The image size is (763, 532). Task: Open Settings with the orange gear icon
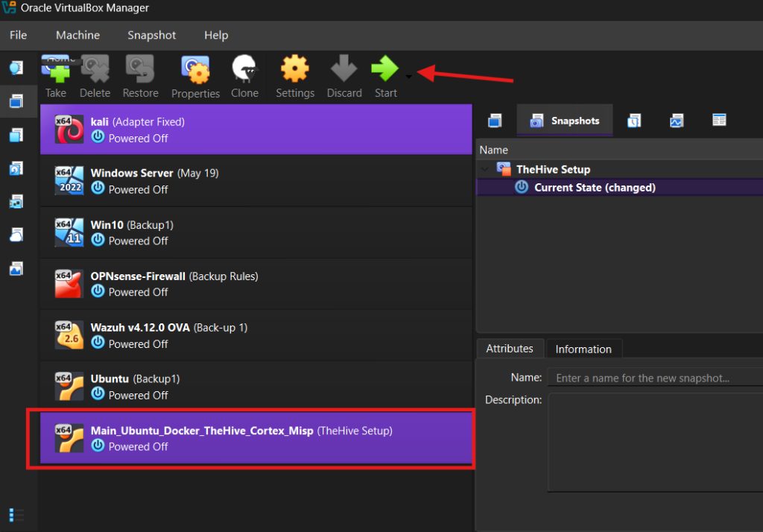295,72
